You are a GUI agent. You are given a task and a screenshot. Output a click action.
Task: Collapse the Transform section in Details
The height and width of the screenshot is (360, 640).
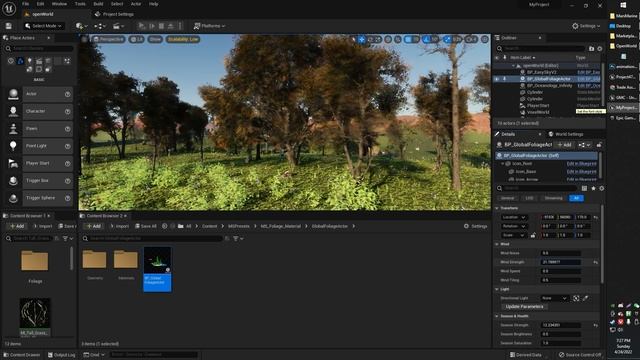[x=497, y=208]
